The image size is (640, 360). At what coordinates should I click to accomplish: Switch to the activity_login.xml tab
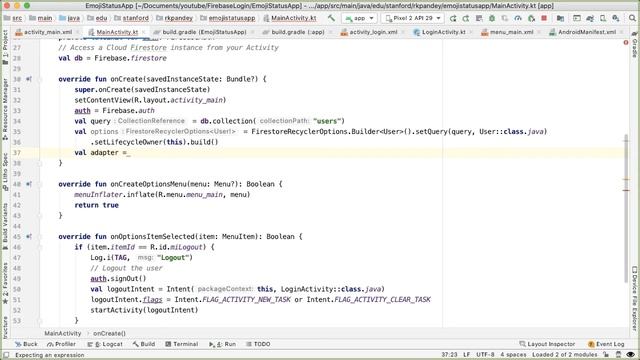(x=373, y=32)
